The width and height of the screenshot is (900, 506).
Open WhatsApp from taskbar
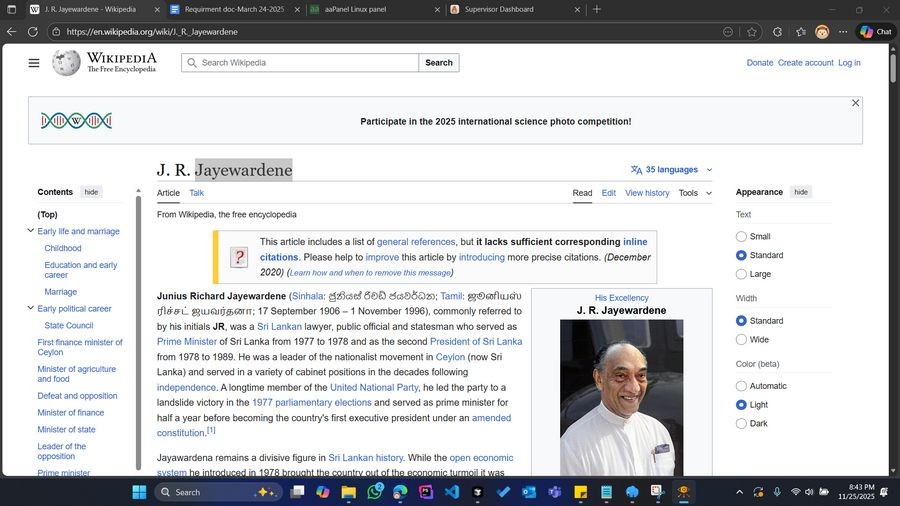[x=375, y=492]
